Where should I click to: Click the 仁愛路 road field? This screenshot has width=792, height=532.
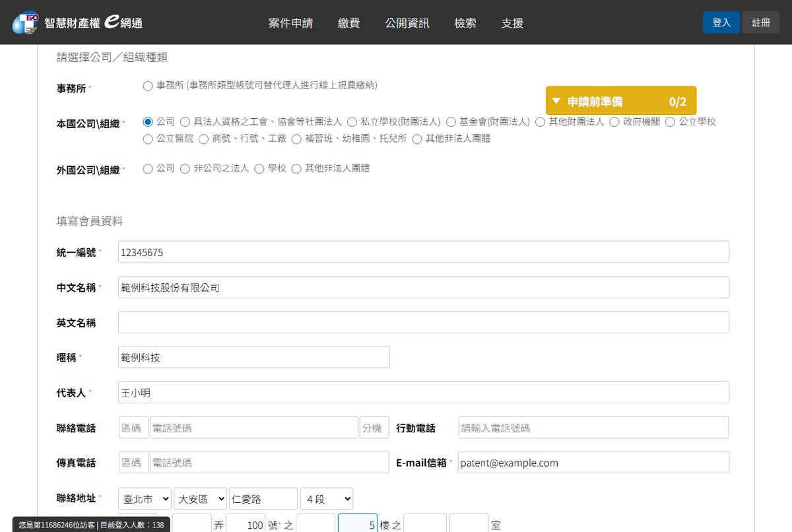[263, 499]
